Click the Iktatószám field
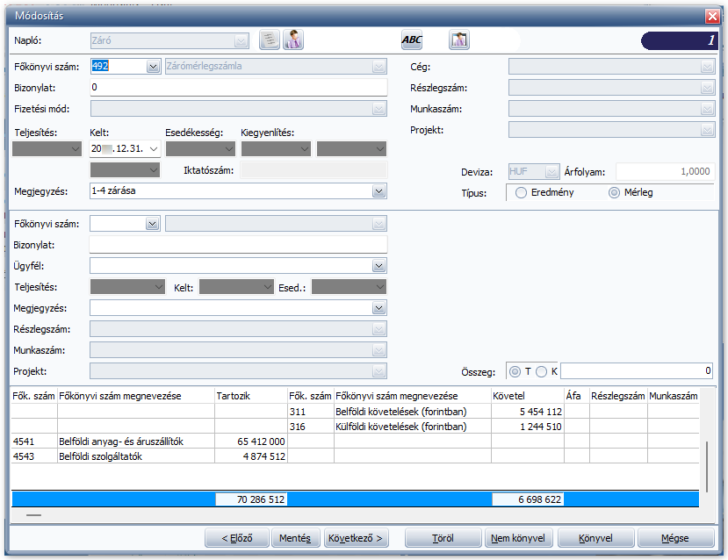 coord(314,170)
